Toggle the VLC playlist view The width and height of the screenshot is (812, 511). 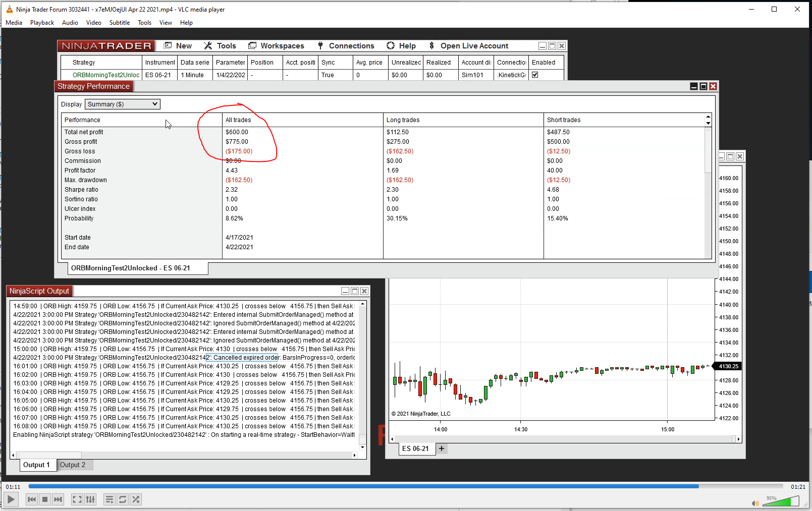(109, 499)
